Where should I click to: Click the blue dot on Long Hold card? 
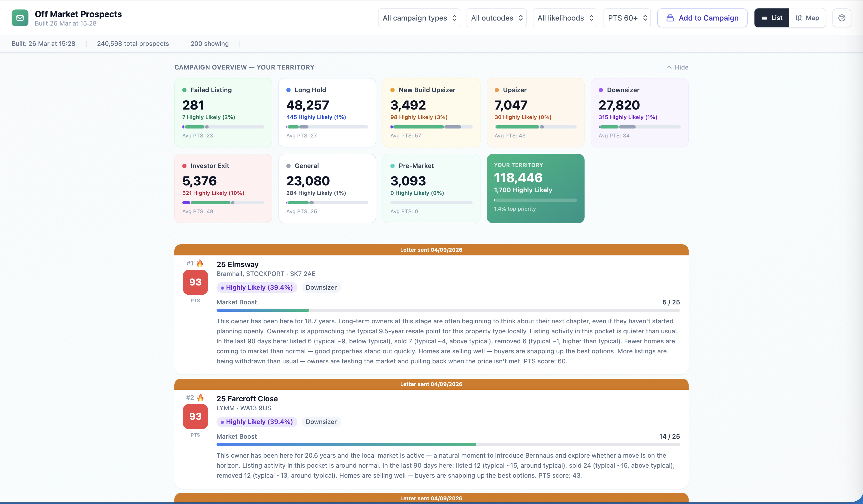[288, 90]
